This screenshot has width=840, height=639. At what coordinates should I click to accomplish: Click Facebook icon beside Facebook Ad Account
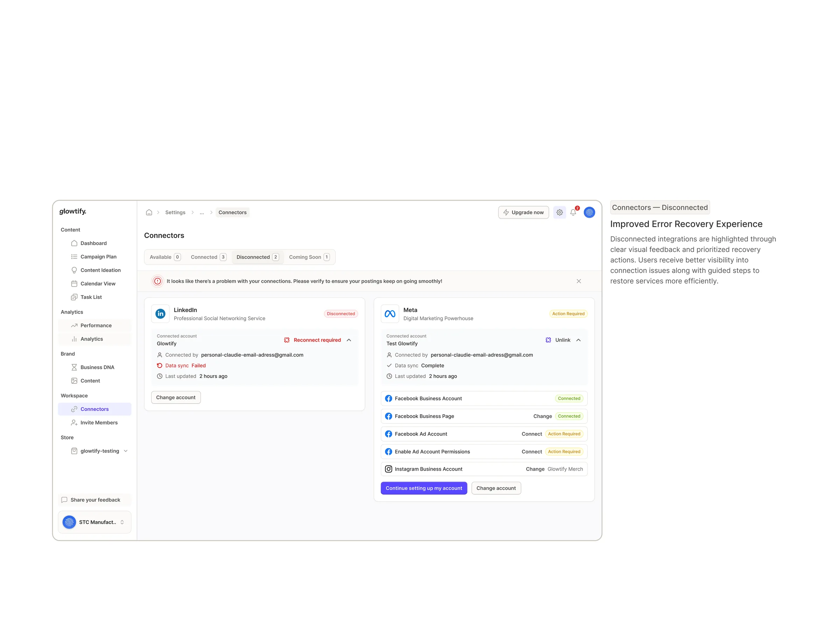tap(388, 434)
